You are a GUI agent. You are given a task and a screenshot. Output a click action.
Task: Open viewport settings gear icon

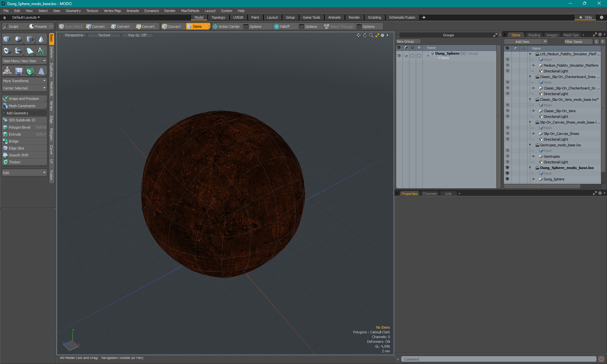(383, 35)
